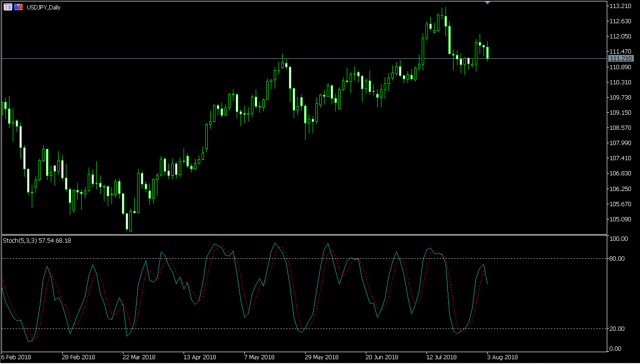Click the 22 Mar 2018 date label
640x364 pixels.
tap(139, 357)
